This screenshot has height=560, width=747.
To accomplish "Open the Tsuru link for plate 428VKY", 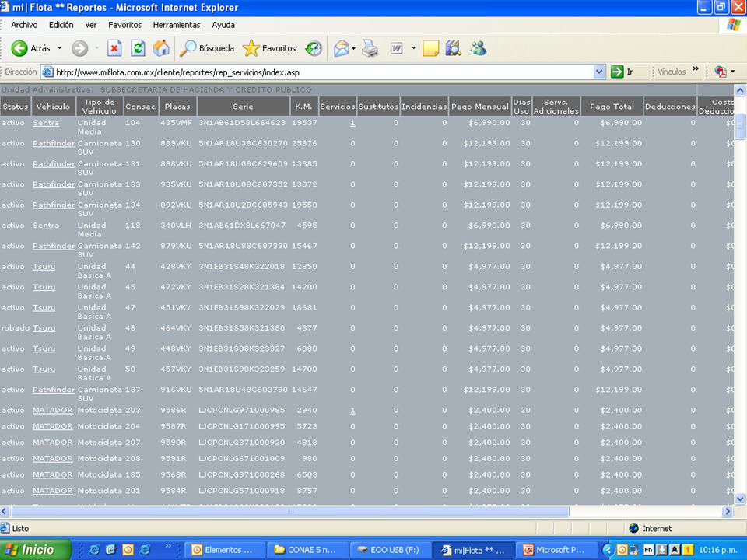I will tap(44, 267).
